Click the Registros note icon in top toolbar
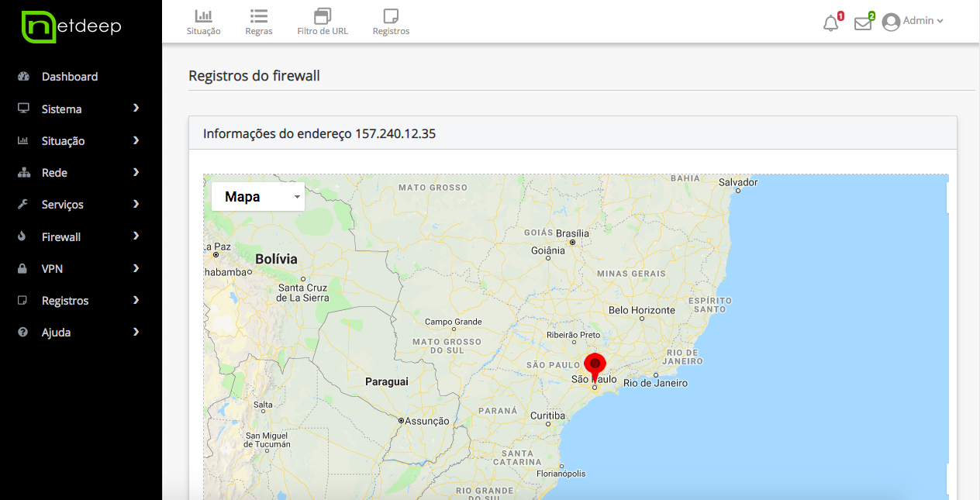This screenshot has height=500, width=980. [x=391, y=16]
